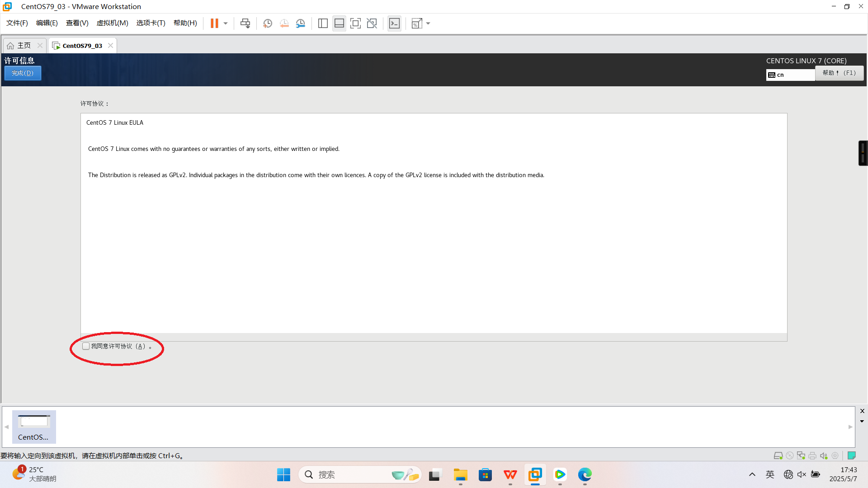Click the taskbar 搜索 search box

[x=360, y=475]
